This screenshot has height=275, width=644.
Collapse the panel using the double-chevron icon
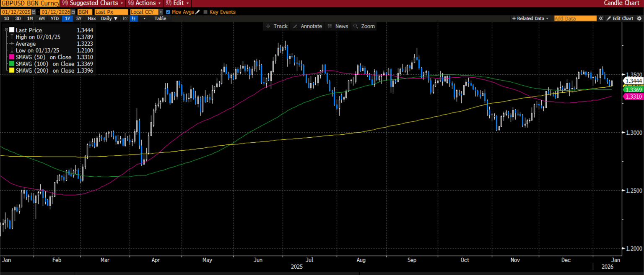[x=601, y=18]
